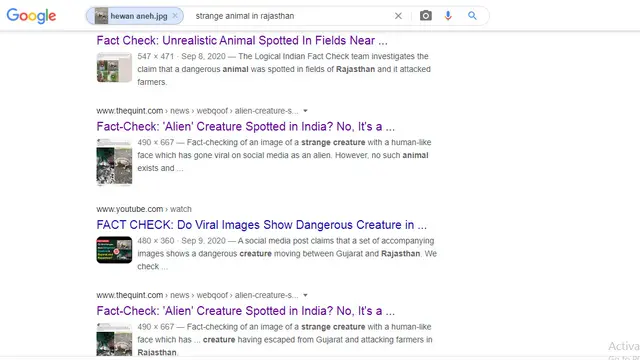Remove the hewan aneh.jpg image chip
Image resolution: width=640 pixels, height=360 pixels.
click(175, 16)
